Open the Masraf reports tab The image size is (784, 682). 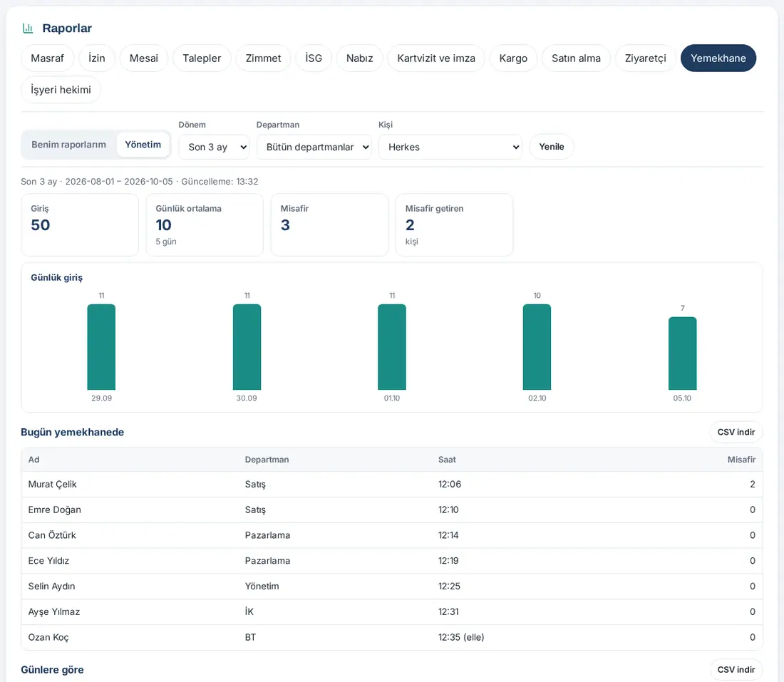coord(48,58)
